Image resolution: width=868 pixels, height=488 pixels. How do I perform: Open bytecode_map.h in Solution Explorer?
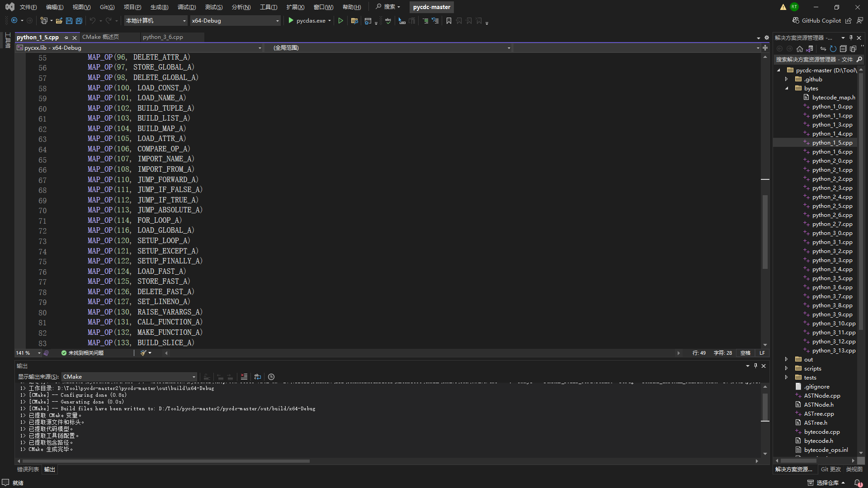point(833,98)
